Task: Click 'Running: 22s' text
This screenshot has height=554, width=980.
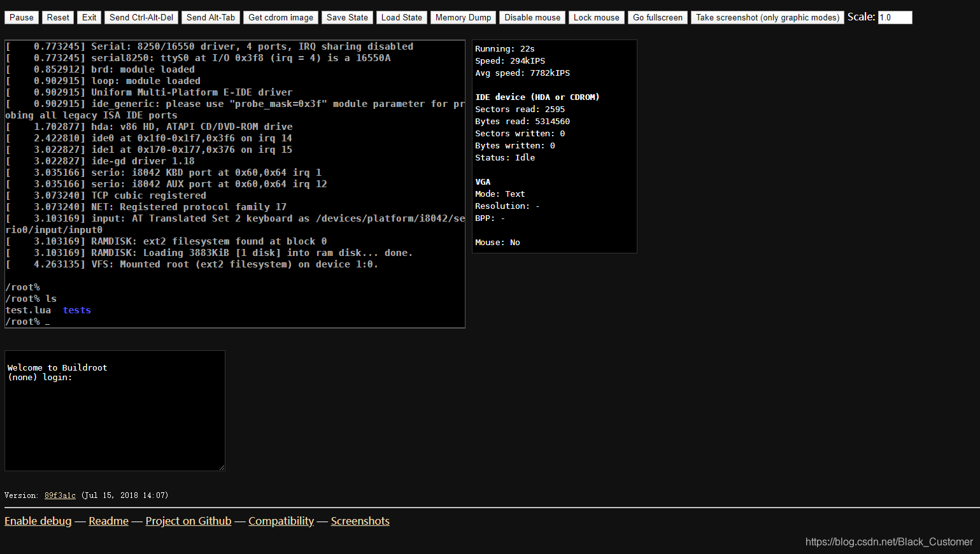Action: coord(505,48)
